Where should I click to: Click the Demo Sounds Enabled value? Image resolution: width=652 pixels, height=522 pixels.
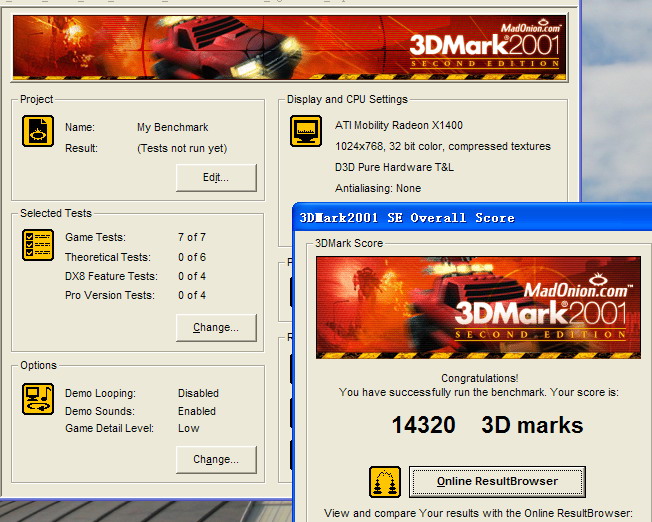[x=197, y=411]
